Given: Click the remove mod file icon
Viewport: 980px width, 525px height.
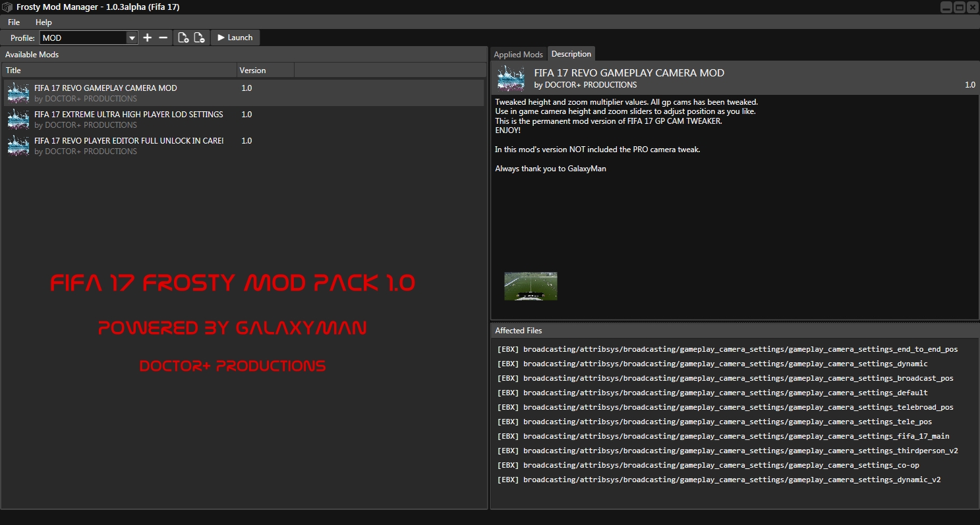Looking at the screenshot, I should click(x=199, y=38).
